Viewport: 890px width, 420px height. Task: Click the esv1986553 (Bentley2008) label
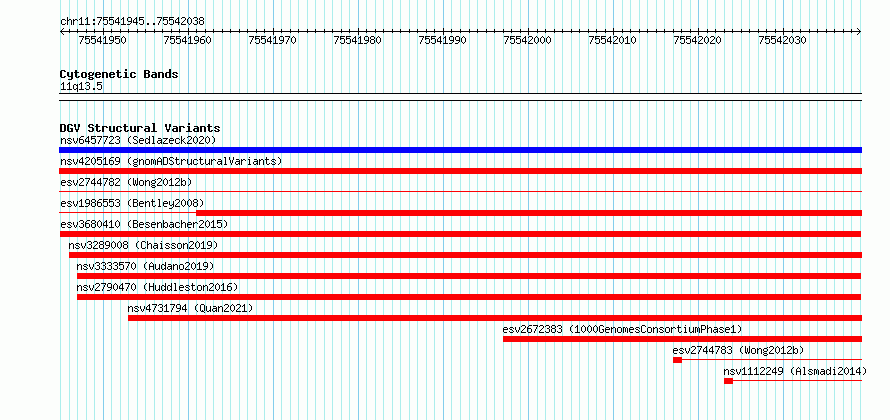132,203
